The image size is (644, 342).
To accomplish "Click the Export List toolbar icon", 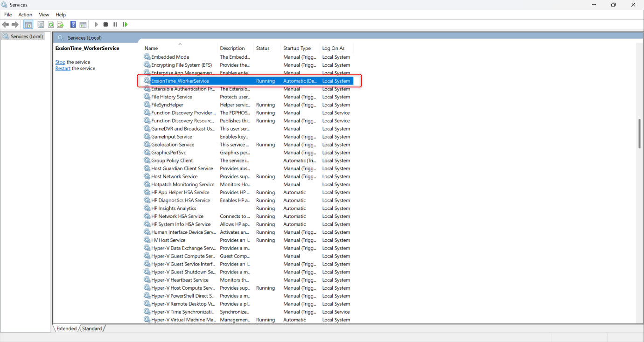I will click(60, 24).
